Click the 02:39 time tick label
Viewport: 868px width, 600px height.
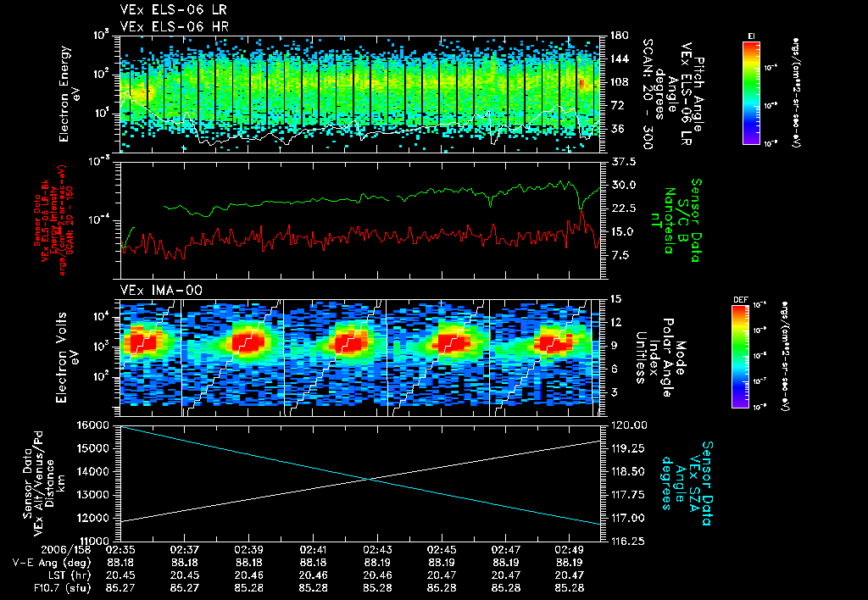tap(248, 550)
